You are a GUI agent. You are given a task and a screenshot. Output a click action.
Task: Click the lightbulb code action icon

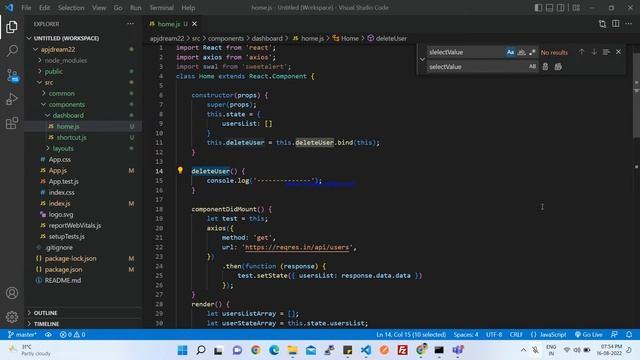(x=180, y=170)
